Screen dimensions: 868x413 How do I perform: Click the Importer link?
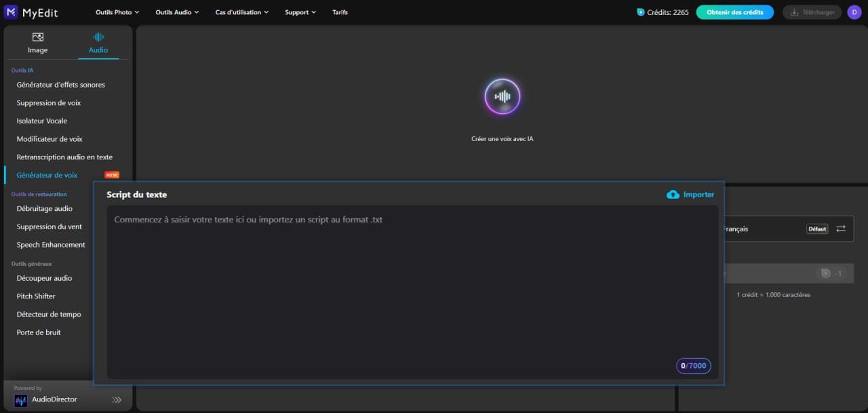click(698, 195)
